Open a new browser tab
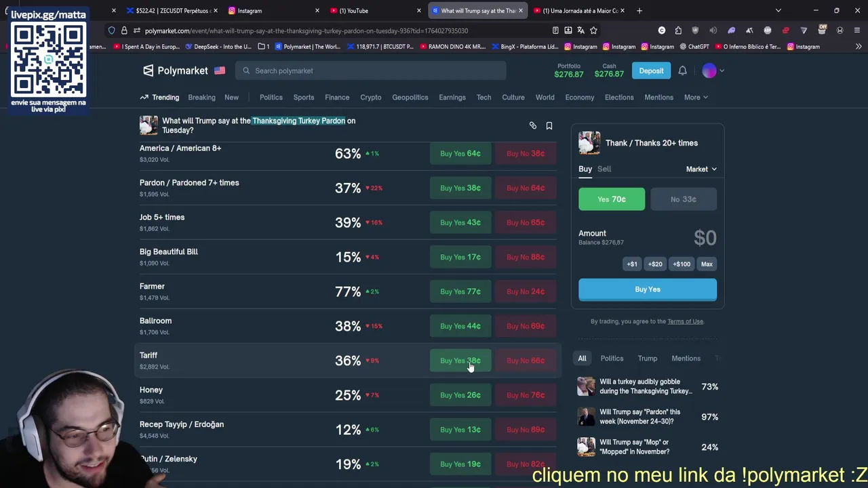 click(639, 11)
